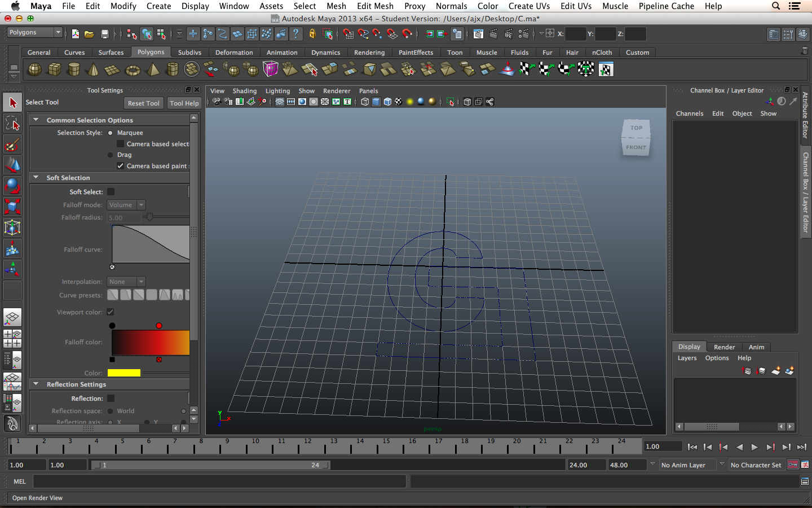Pick the Scale tool in toolbox

click(x=12, y=207)
